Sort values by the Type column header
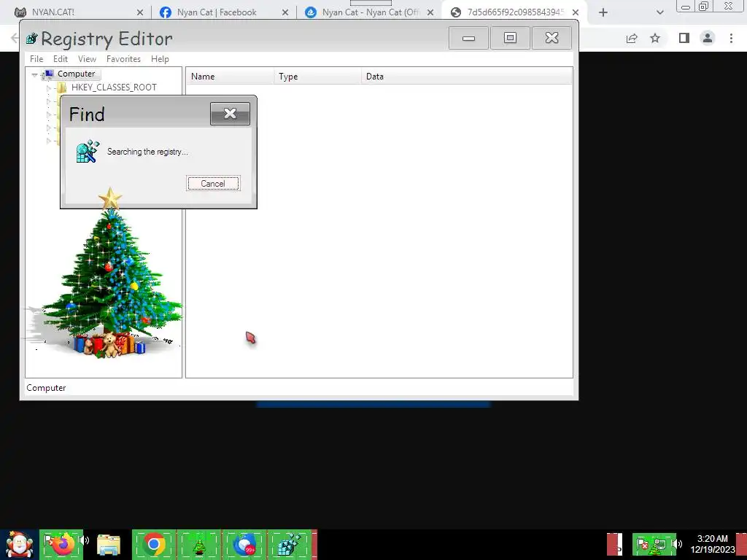This screenshot has height=560, width=747. point(317,76)
